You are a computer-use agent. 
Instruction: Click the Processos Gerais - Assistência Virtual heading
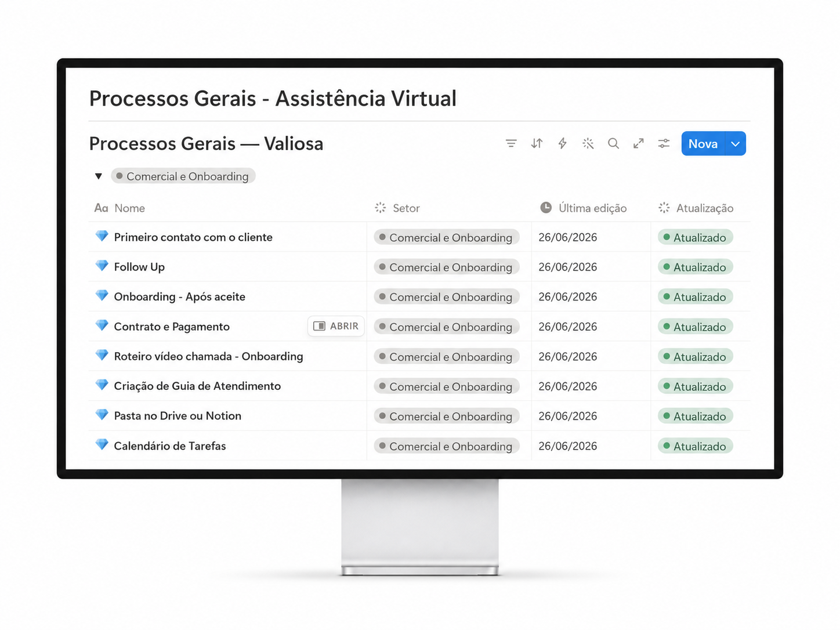tap(273, 99)
